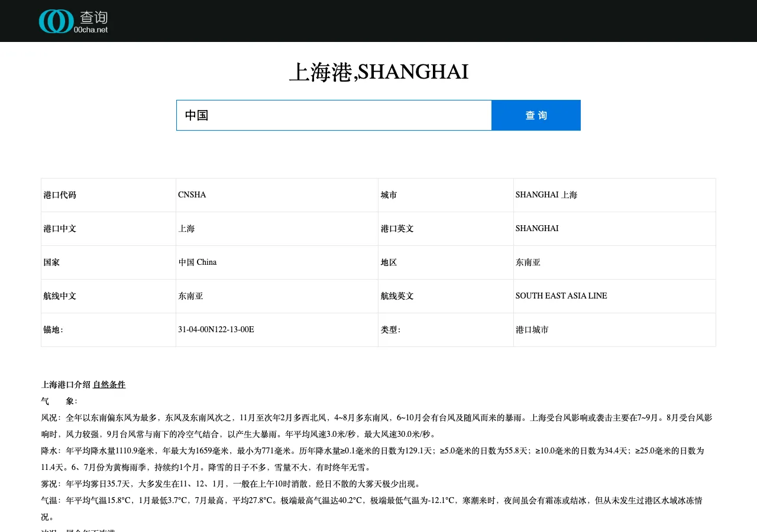Select the value SOUTH EAST ASIA LINE
757x532 pixels.
(x=561, y=296)
